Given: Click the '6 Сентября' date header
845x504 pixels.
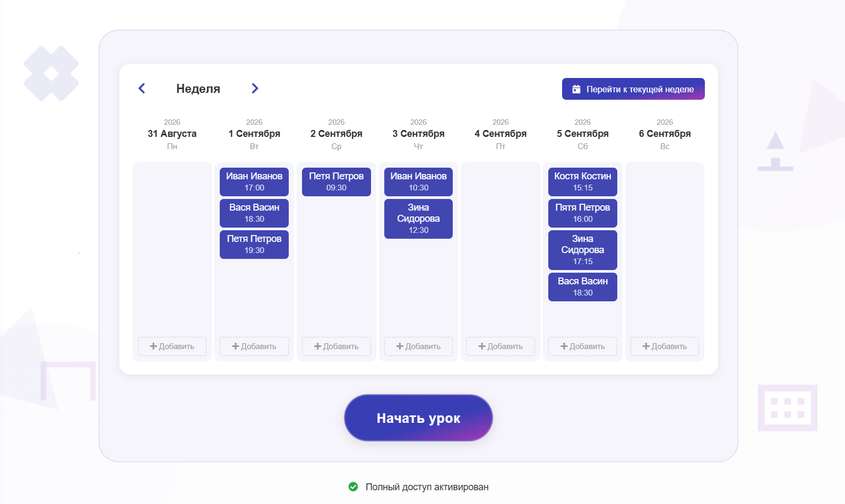Looking at the screenshot, I should pyautogui.click(x=665, y=134).
